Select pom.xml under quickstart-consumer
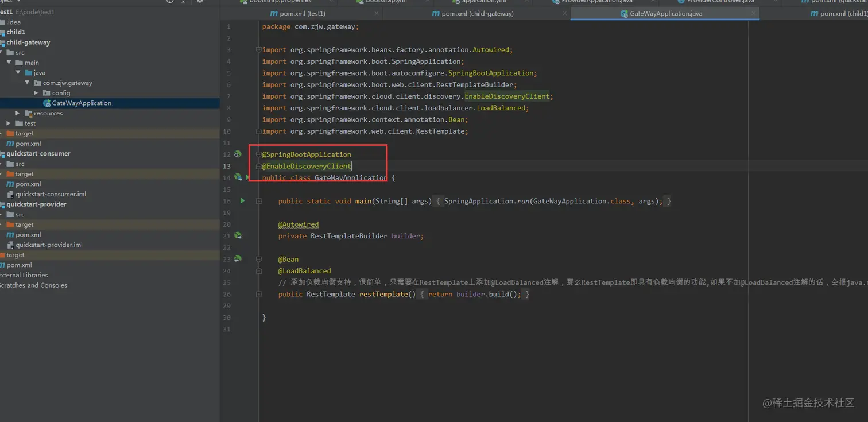This screenshot has height=422, width=868. pos(28,184)
